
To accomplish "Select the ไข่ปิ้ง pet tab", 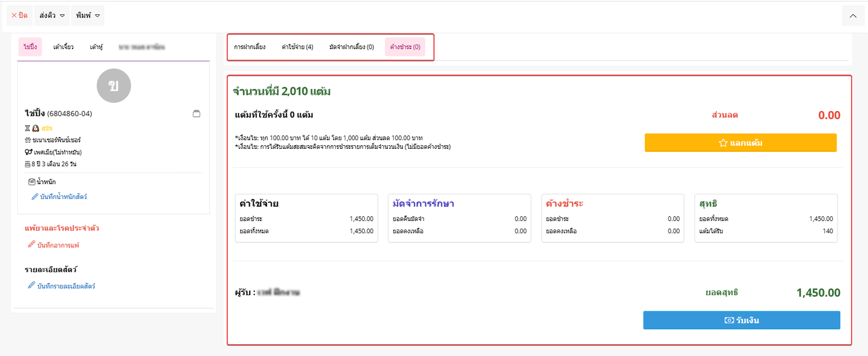I will 30,47.
